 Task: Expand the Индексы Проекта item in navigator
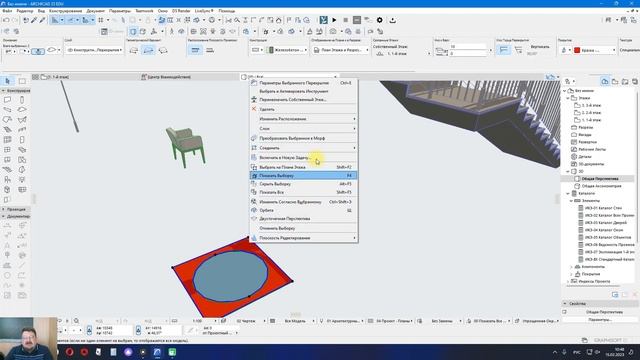pos(568,282)
